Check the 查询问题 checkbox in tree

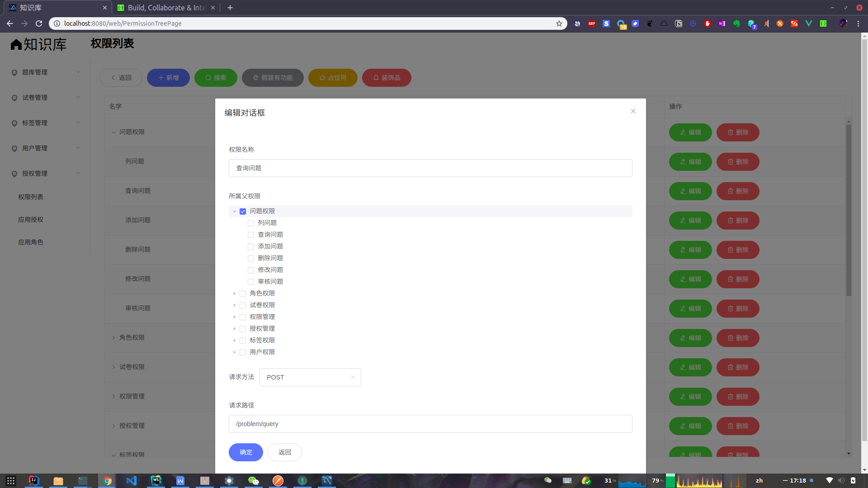(251, 235)
